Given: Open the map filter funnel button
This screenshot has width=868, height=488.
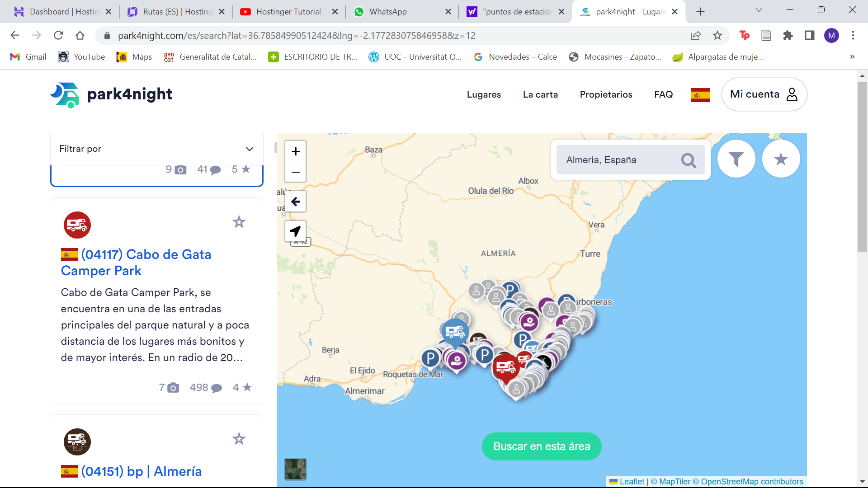Looking at the screenshot, I should pyautogui.click(x=736, y=159).
